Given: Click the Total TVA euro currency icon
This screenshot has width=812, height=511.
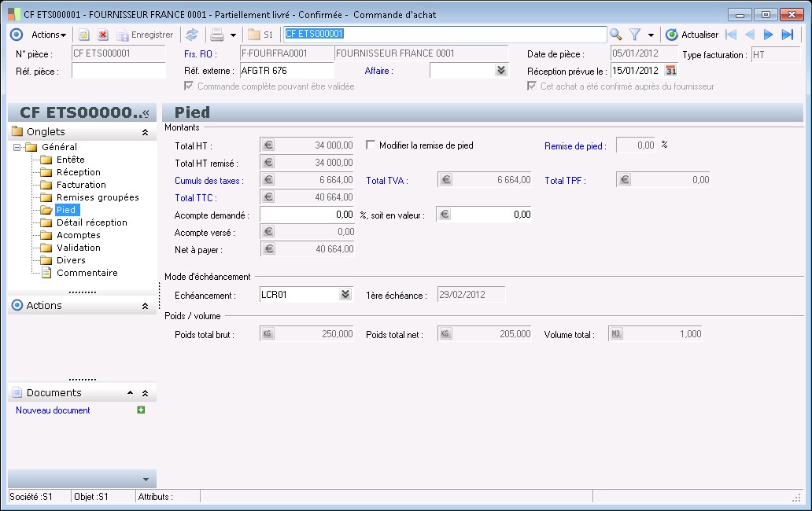Looking at the screenshot, I should tap(446, 180).
